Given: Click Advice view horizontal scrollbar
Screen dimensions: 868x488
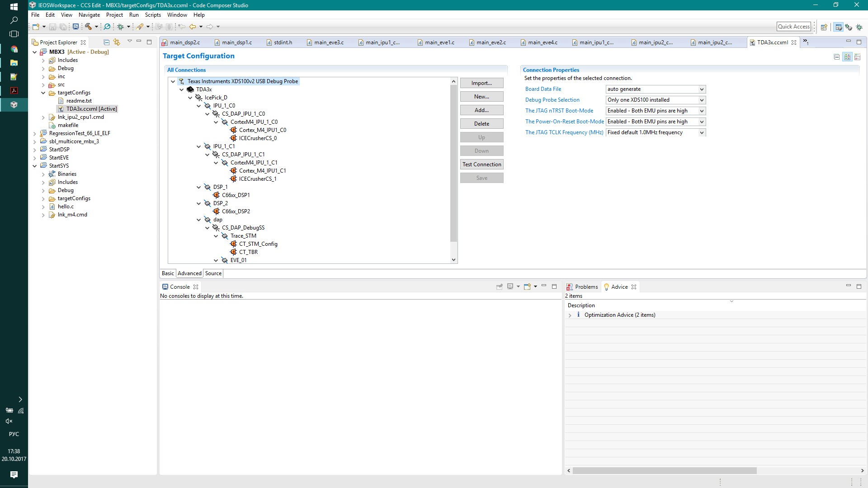Looking at the screenshot, I should [665, 470].
